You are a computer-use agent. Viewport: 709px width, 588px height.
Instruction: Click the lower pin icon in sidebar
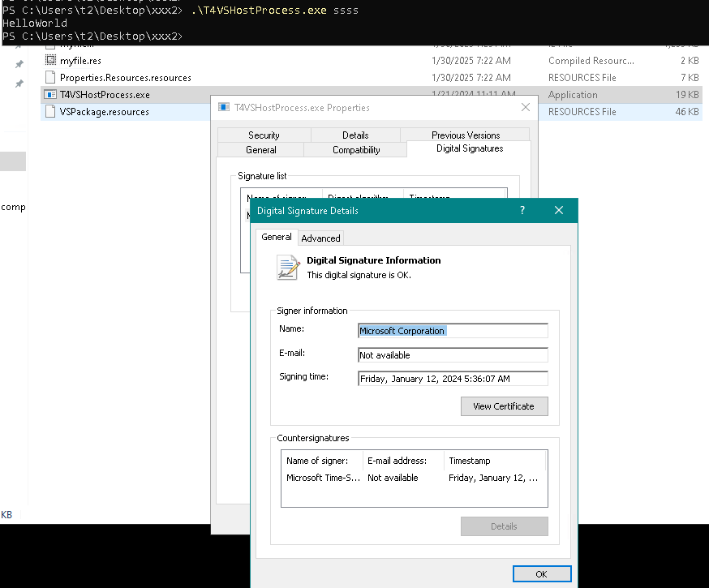19,84
